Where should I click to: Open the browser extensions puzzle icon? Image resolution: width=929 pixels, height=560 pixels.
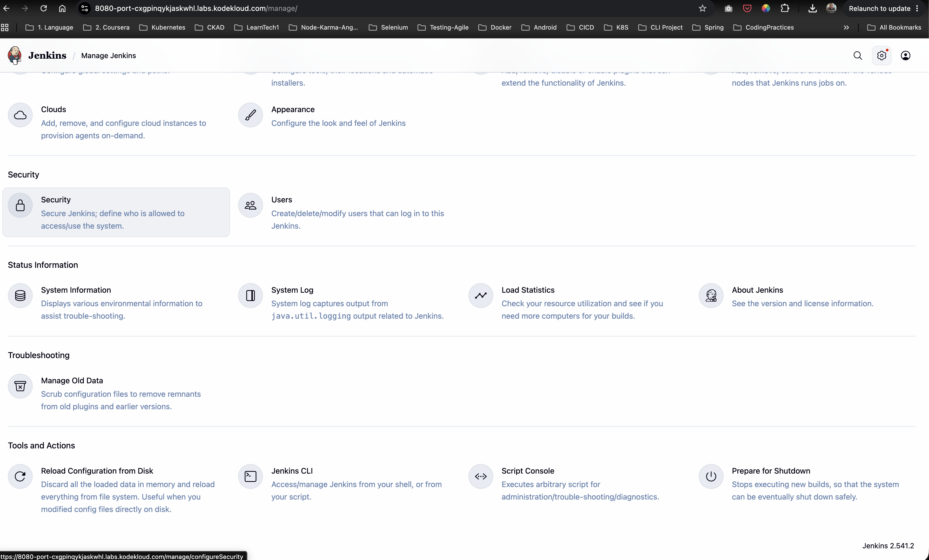(x=785, y=8)
